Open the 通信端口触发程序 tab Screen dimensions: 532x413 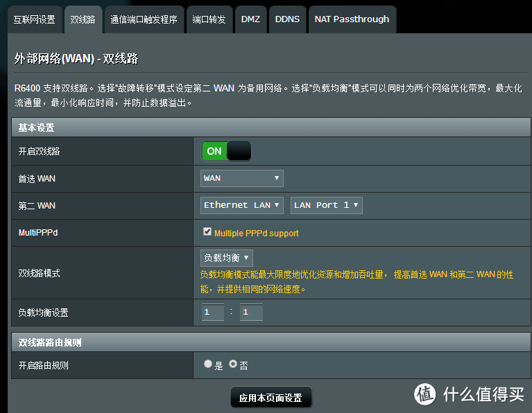[x=144, y=19]
